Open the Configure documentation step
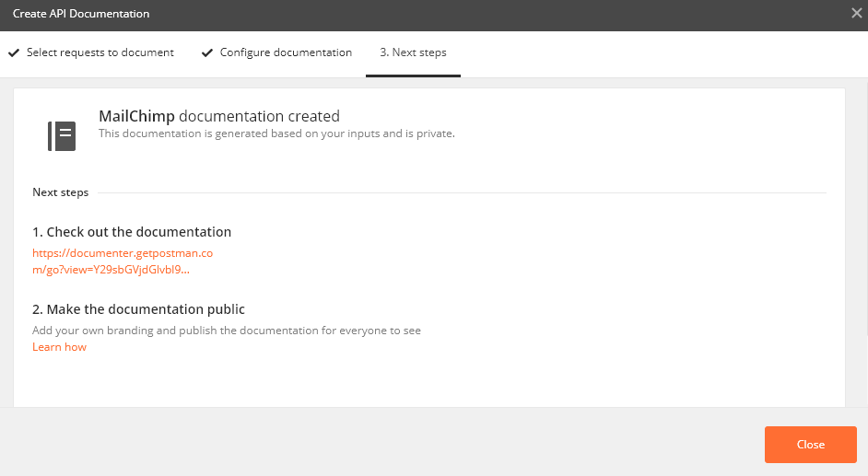Screen dimensions: 868x476 tap(276, 52)
